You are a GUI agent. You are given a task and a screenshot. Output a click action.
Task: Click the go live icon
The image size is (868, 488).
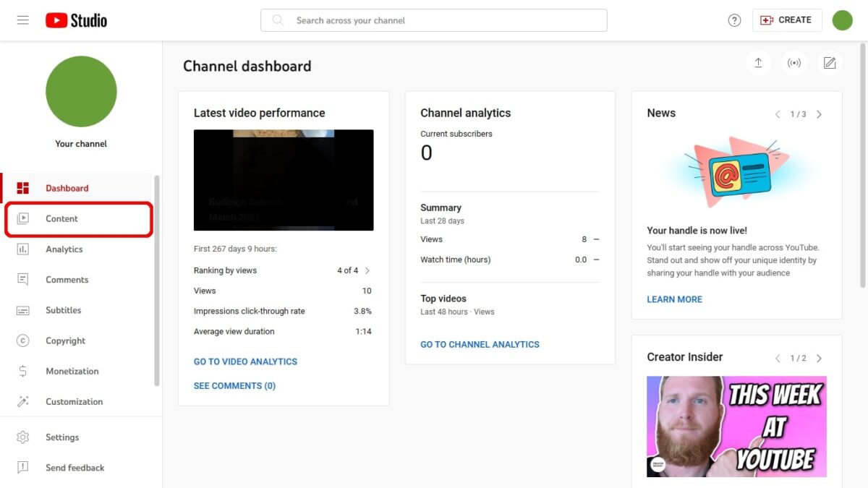(794, 63)
